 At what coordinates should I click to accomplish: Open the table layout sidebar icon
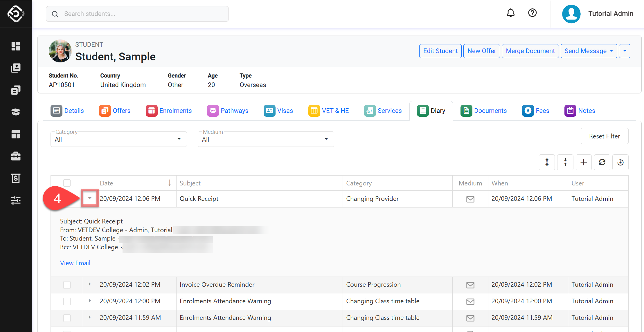coord(16,134)
